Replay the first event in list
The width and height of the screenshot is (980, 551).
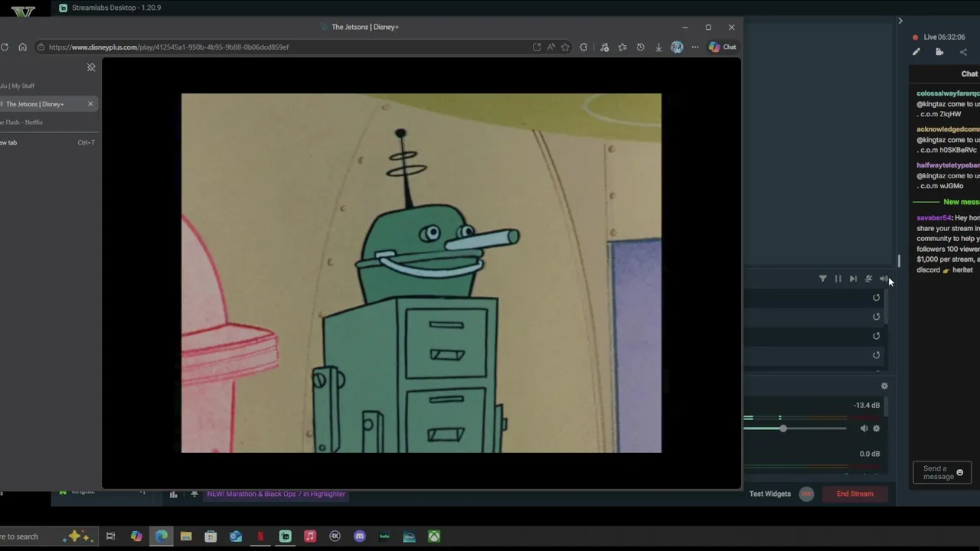click(877, 298)
